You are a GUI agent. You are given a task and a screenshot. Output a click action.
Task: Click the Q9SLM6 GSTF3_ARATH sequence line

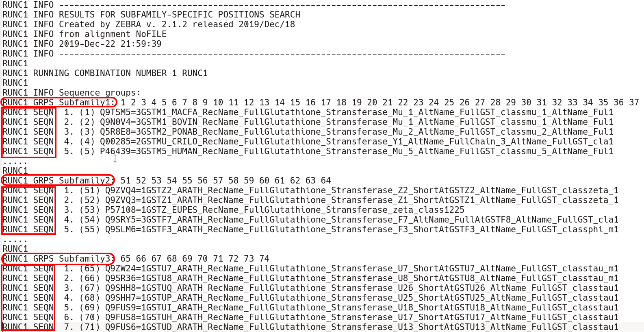click(x=310, y=229)
